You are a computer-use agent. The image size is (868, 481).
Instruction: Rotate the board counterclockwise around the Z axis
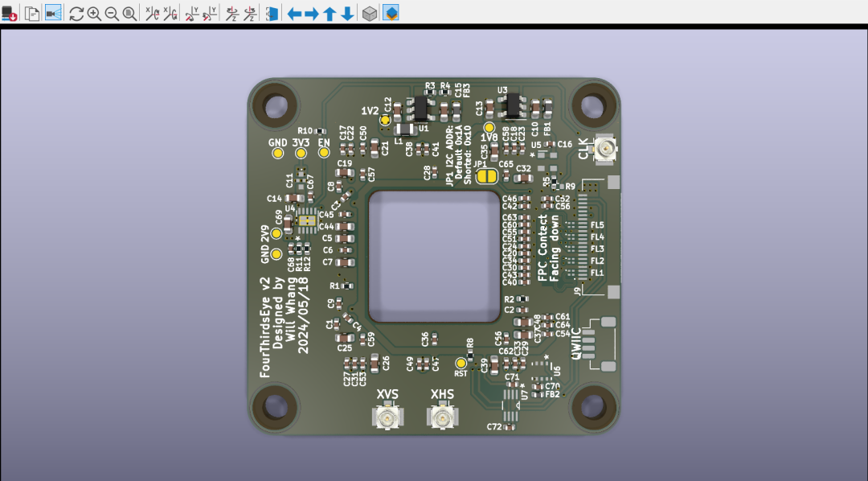click(250, 14)
